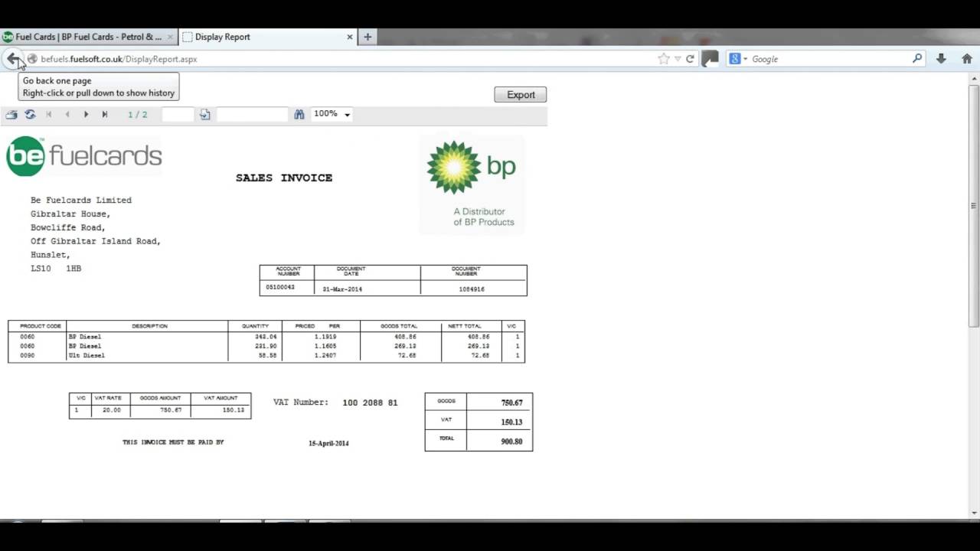980x551 pixels.
Task: Click quantity 343.04 cell
Action: (x=266, y=337)
